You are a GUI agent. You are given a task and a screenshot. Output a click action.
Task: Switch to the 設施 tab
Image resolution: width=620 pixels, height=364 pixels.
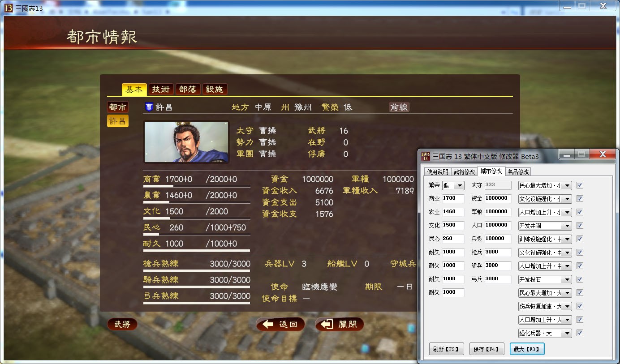tap(215, 89)
